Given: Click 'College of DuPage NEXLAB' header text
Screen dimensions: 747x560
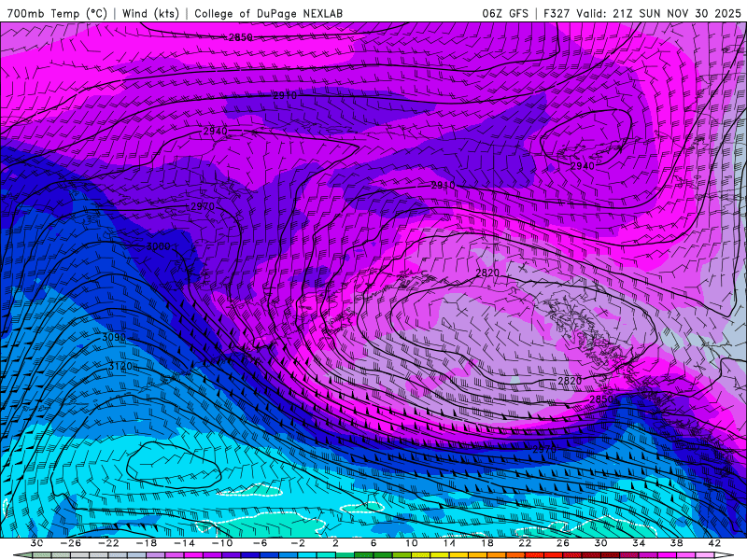Looking at the screenshot, I should (268, 13).
